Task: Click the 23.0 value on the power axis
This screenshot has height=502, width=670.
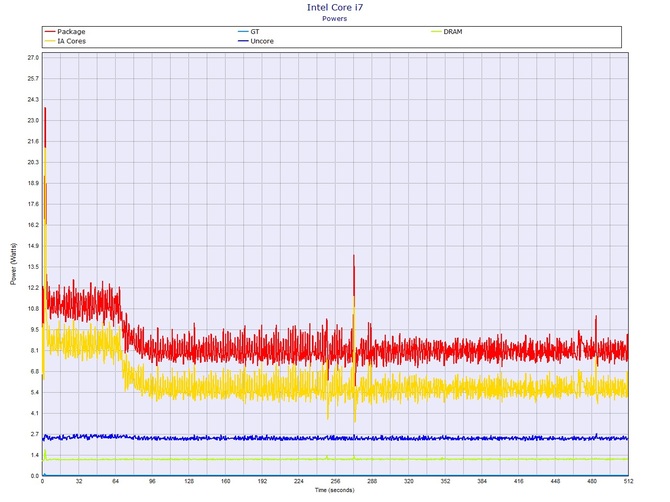Action: pyautogui.click(x=33, y=120)
